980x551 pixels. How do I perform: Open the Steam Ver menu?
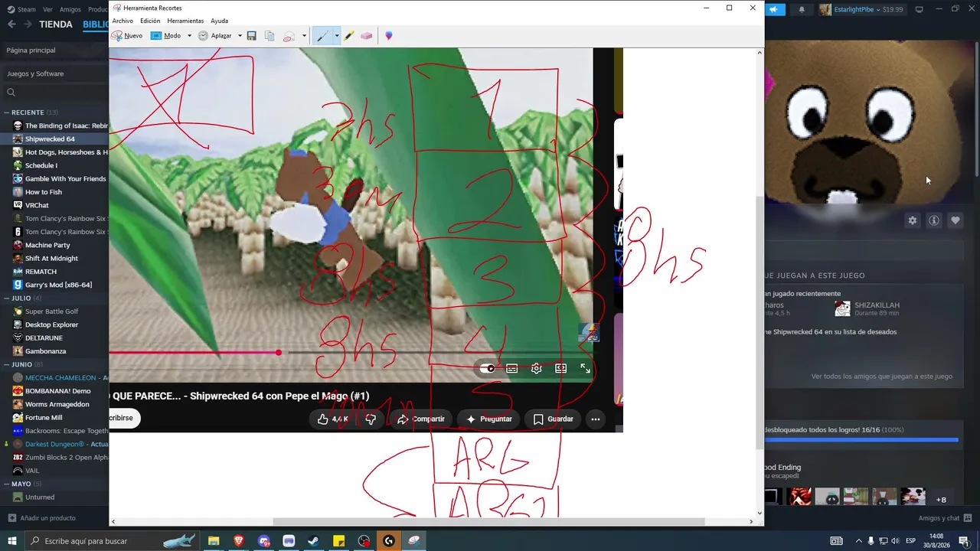(x=48, y=9)
